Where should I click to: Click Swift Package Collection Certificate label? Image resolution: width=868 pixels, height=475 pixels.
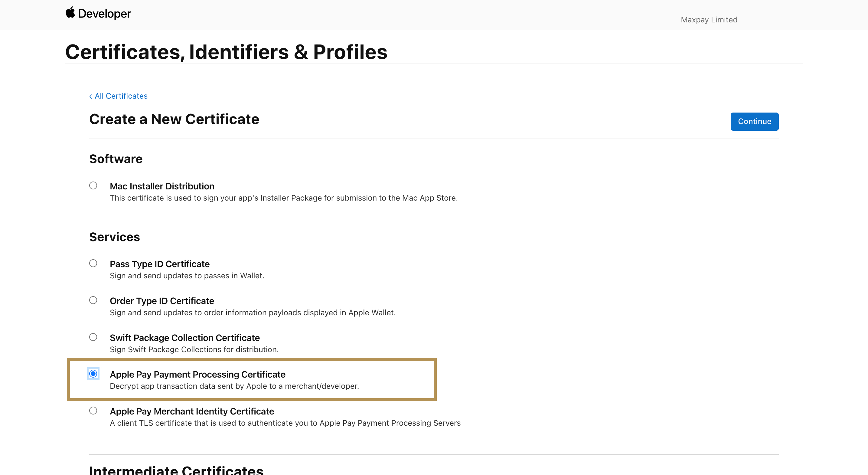tap(185, 338)
